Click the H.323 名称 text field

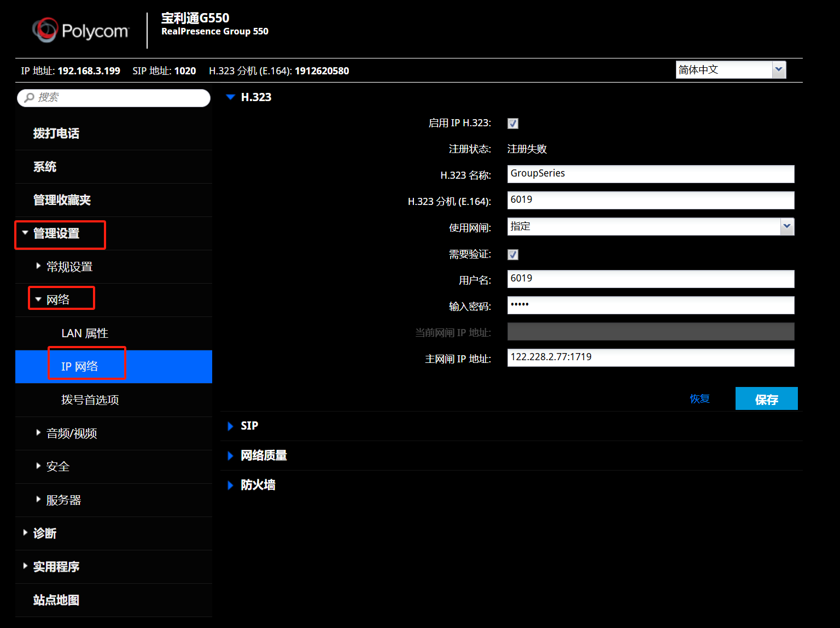point(650,174)
